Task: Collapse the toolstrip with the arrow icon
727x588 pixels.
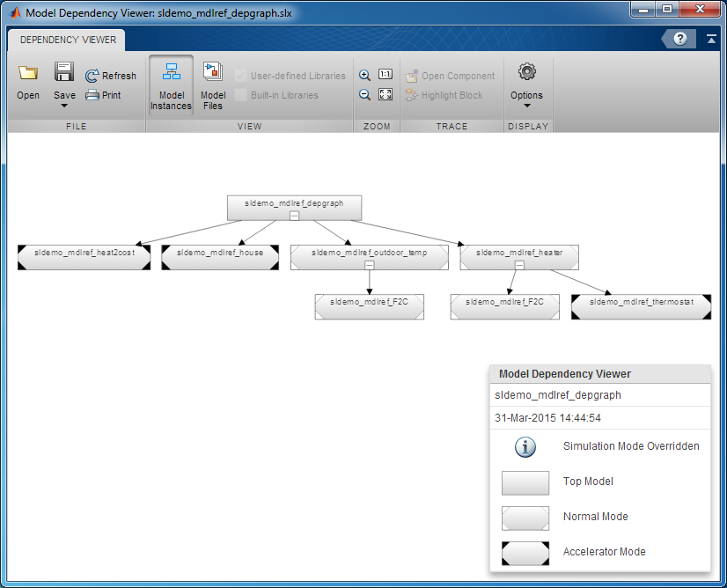Action: pyautogui.click(x=711, y=39)
